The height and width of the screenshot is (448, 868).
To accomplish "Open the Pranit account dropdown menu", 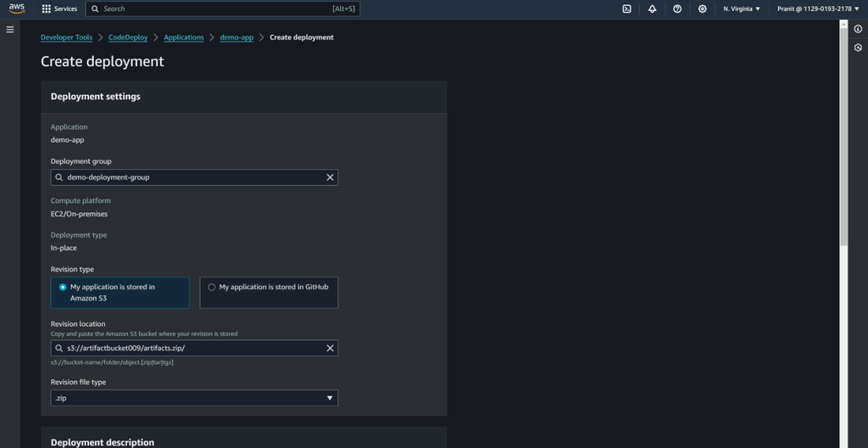I will [x=818, y=8].
